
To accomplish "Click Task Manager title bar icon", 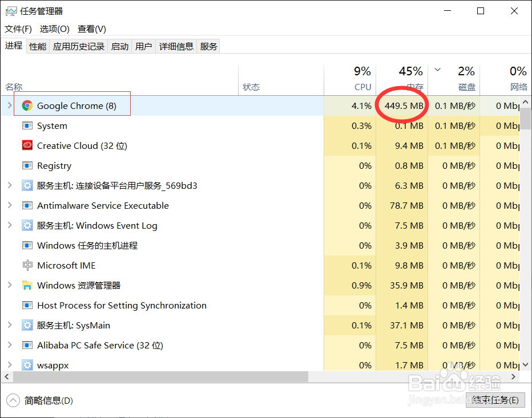I will pos(11,11).
